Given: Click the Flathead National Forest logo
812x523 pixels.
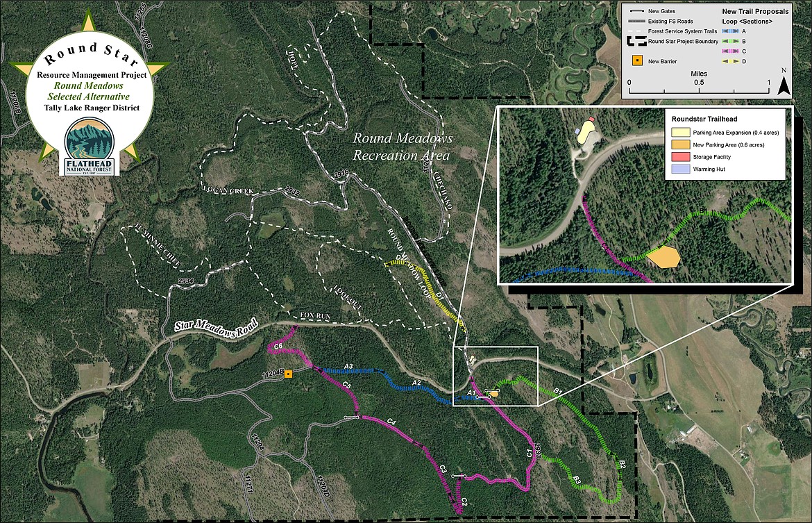Looking at the screenshot, I should (x=92, y=146).
